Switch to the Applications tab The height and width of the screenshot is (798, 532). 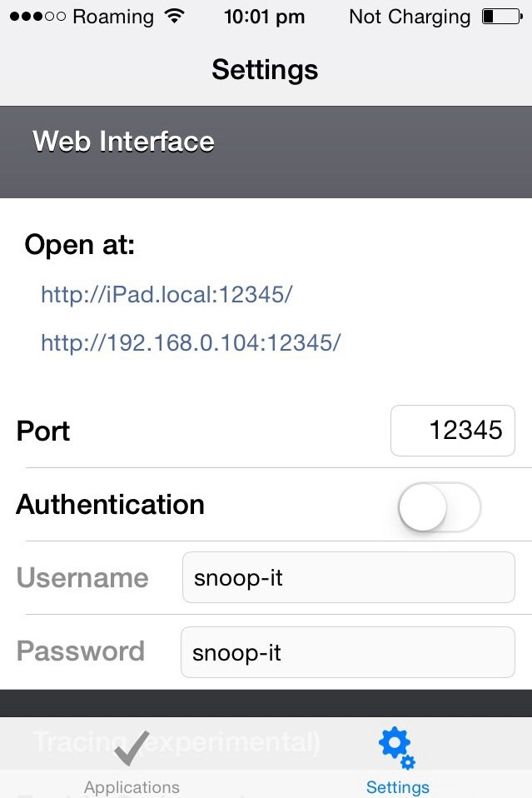(132, 766)
